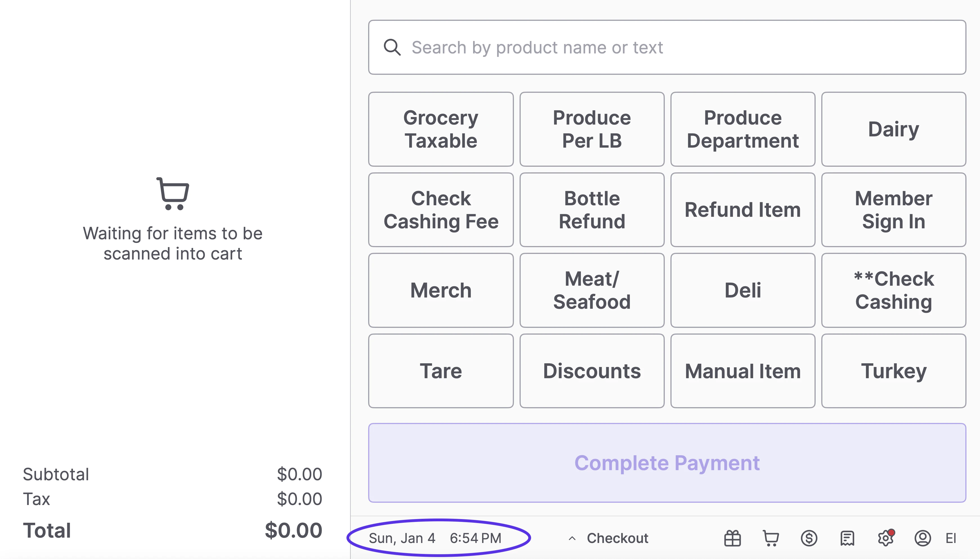Open settings gear with red badge
The image size is (980, 559).
[x=885, y=538]
